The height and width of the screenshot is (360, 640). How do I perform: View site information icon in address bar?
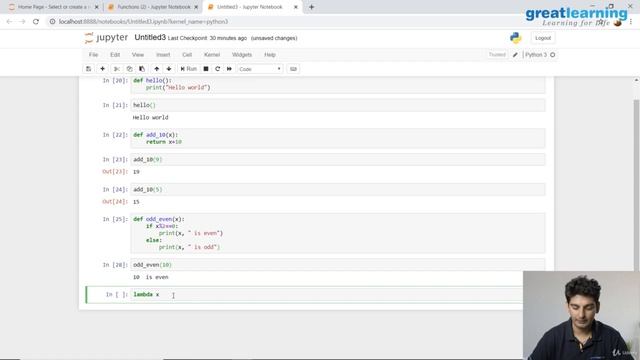[52, 22]
